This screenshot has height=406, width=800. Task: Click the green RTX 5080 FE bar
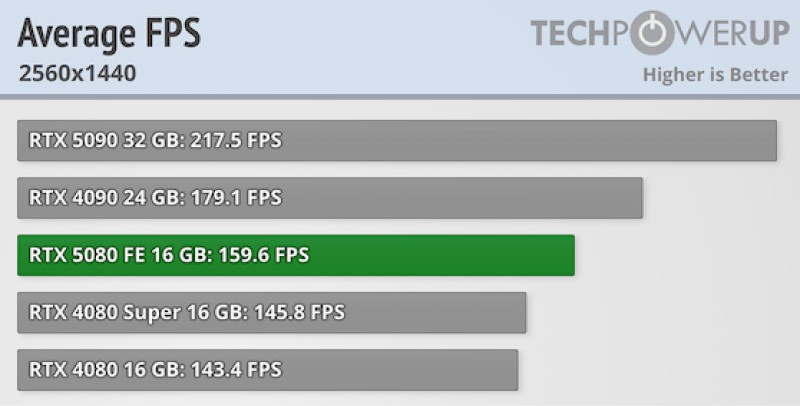(x=296, y=255)
